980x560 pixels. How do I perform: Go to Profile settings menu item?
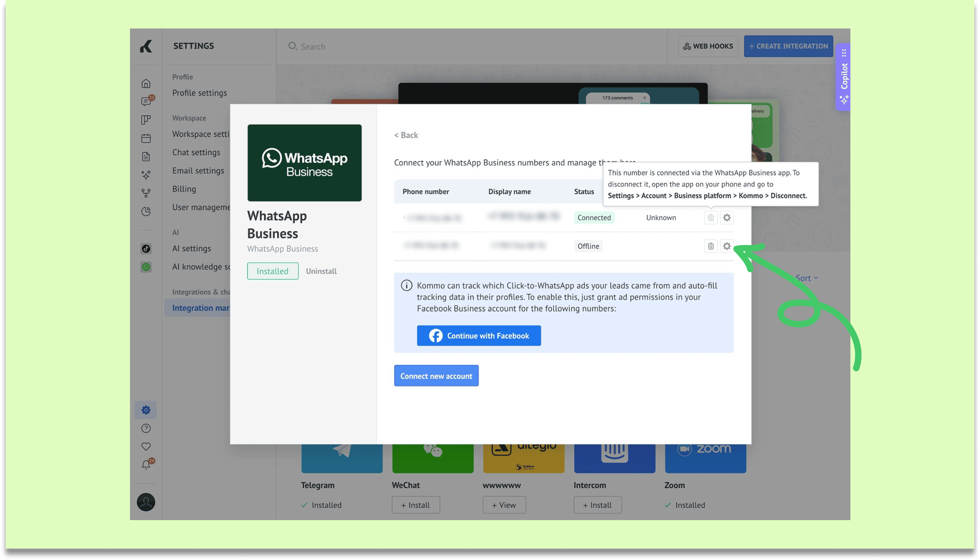(199, 93)
